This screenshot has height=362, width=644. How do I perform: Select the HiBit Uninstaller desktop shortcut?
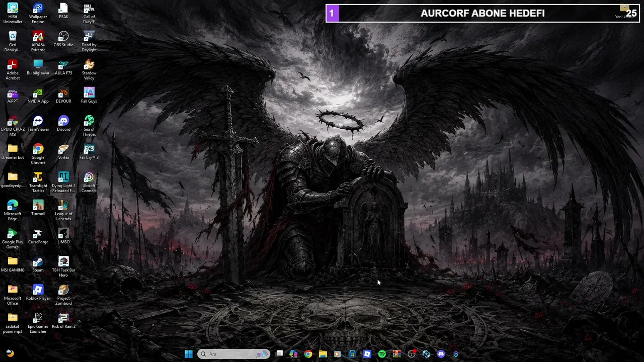tap(13, 14)
